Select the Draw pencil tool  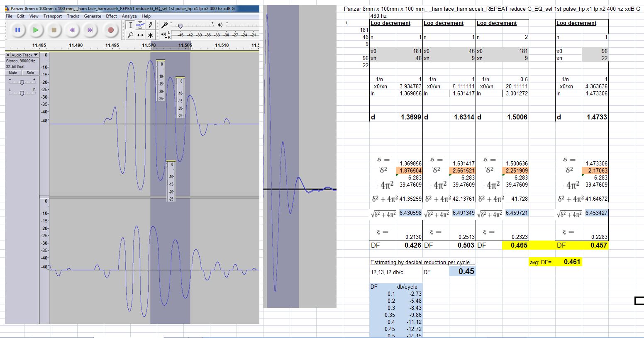[x=151, y=25]
